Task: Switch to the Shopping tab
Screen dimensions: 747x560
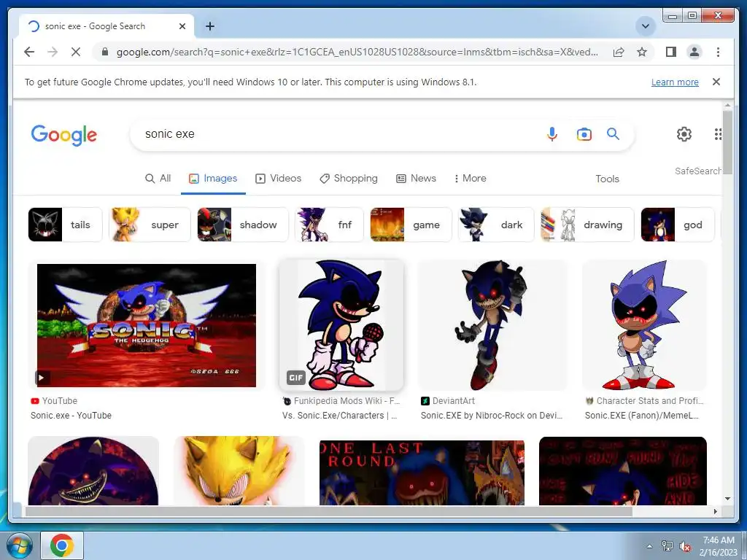Action: click(348, 179)
